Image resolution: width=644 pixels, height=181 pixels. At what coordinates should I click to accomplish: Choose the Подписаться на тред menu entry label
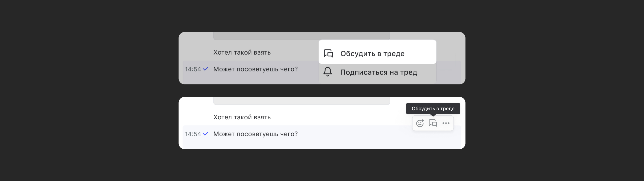[x=379, y=72]
